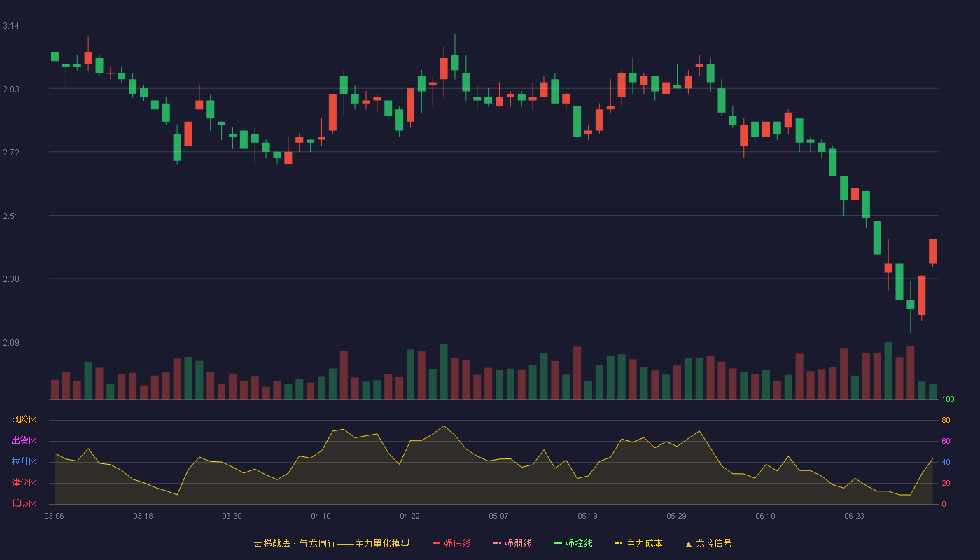Click the 3.14 price axis label
980x560 pixels.
[x=11, y=26]
